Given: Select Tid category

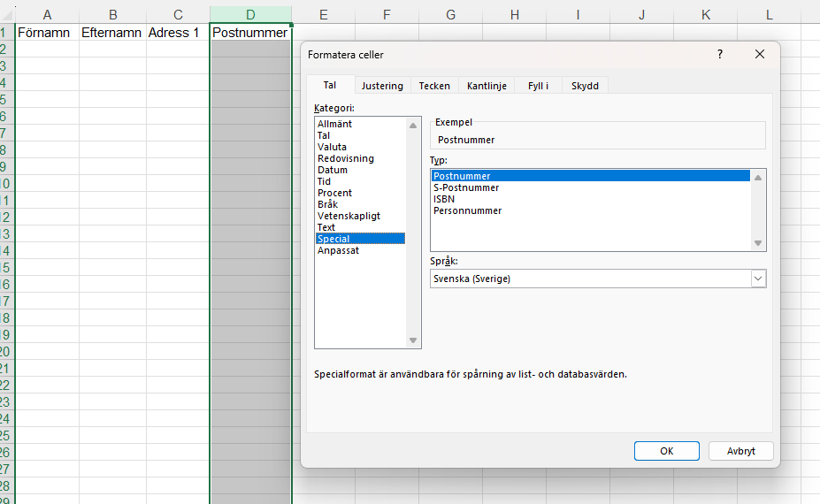Looking at the screenshot, I should (x=360, y=181).
